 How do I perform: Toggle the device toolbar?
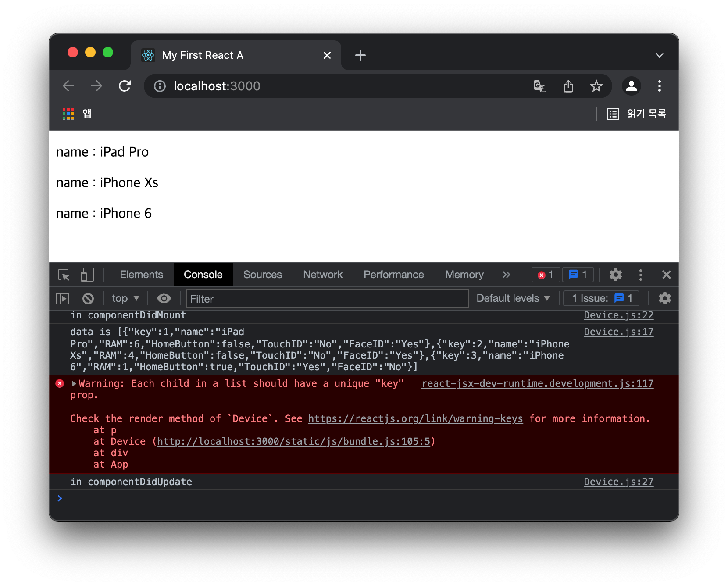click(x=87, y=275)
